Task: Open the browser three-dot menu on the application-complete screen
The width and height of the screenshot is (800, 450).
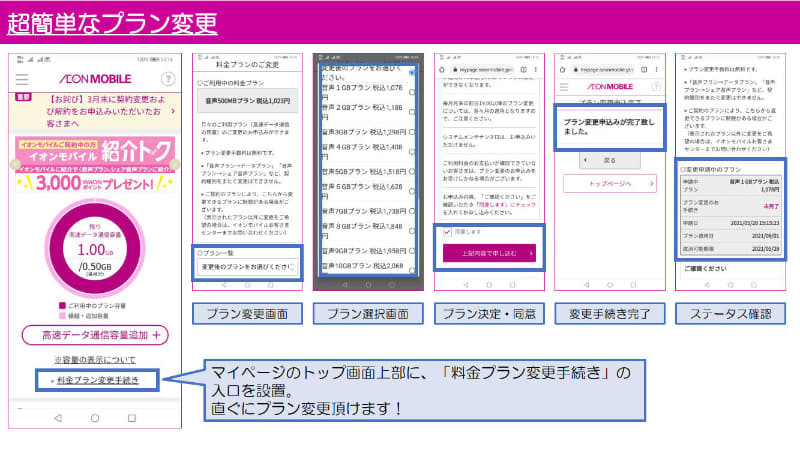Action: [x=657, y=69]
